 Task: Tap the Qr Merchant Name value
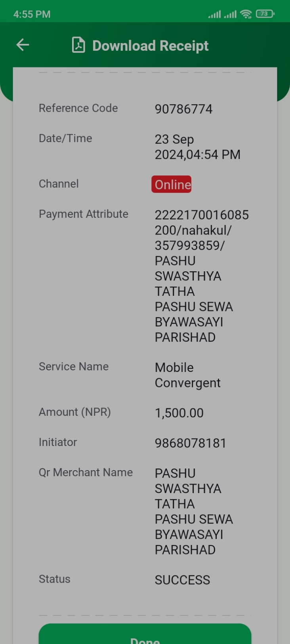(194, 511)
